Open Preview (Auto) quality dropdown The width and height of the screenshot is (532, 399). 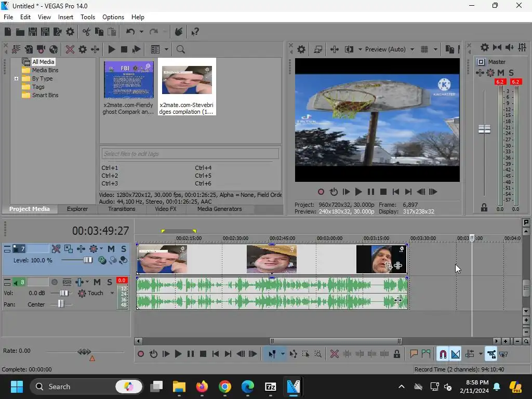(x=412, y=49)
